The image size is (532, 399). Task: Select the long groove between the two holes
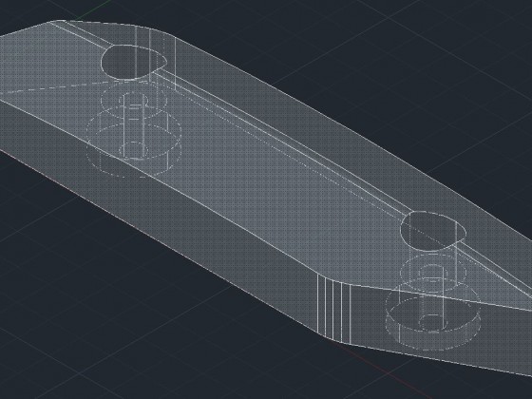tap(283, 142)
